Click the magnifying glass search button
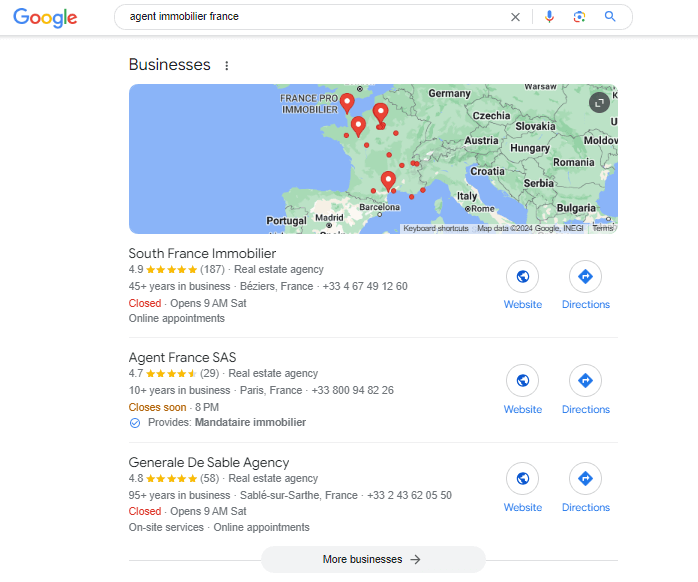The image size is (698, 582). click(x=610, y=17)
